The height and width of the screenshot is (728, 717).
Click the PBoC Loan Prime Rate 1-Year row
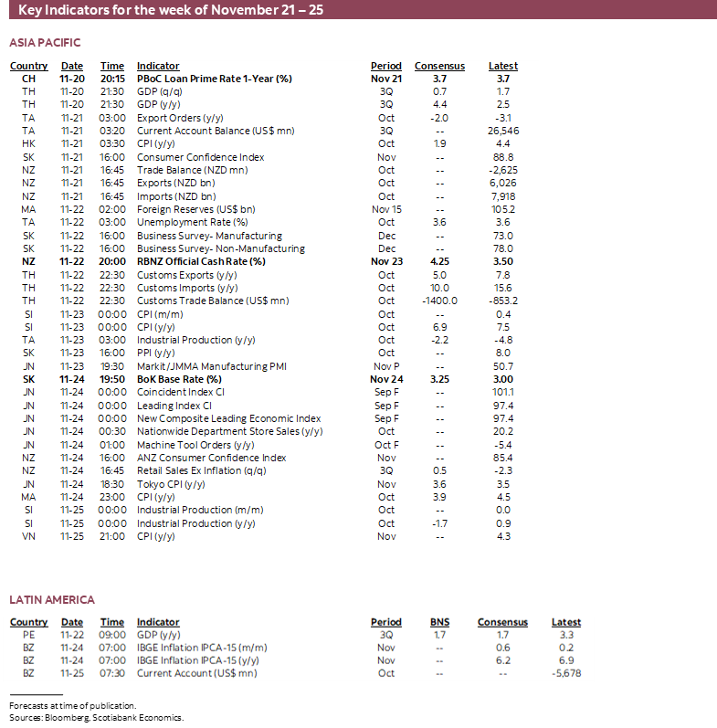tap(264, 79)
